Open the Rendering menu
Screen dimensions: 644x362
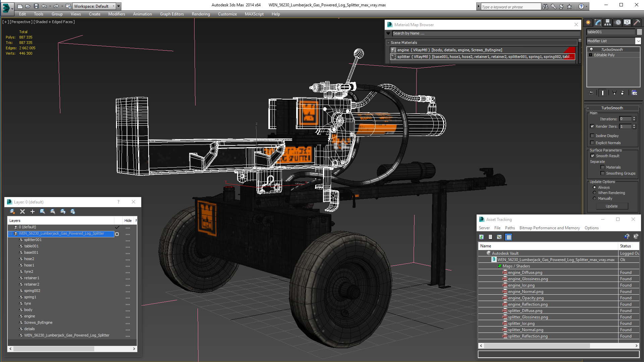tap(201, 14)
